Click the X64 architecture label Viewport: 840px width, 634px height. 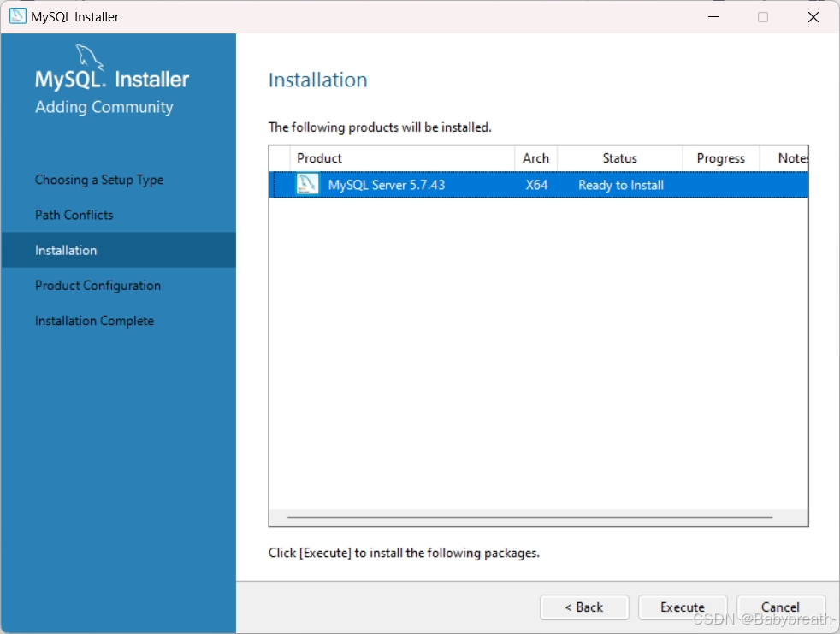[x=535, y=184]
